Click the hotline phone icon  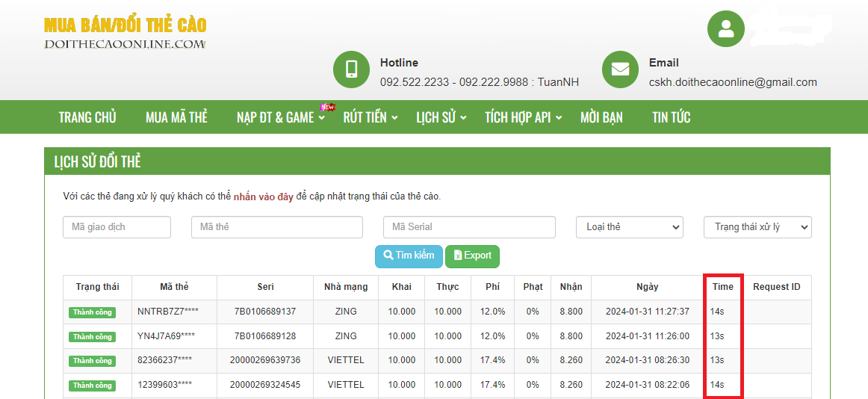pos(351,69)
